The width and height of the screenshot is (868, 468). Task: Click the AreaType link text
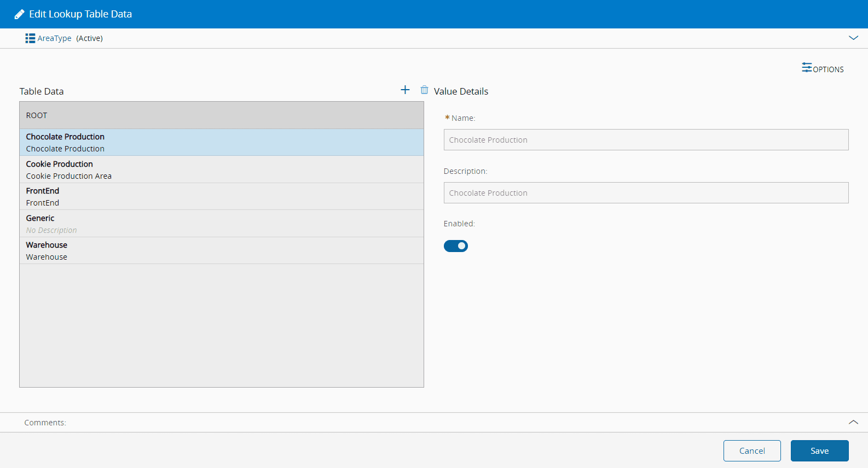pos(54,38)
